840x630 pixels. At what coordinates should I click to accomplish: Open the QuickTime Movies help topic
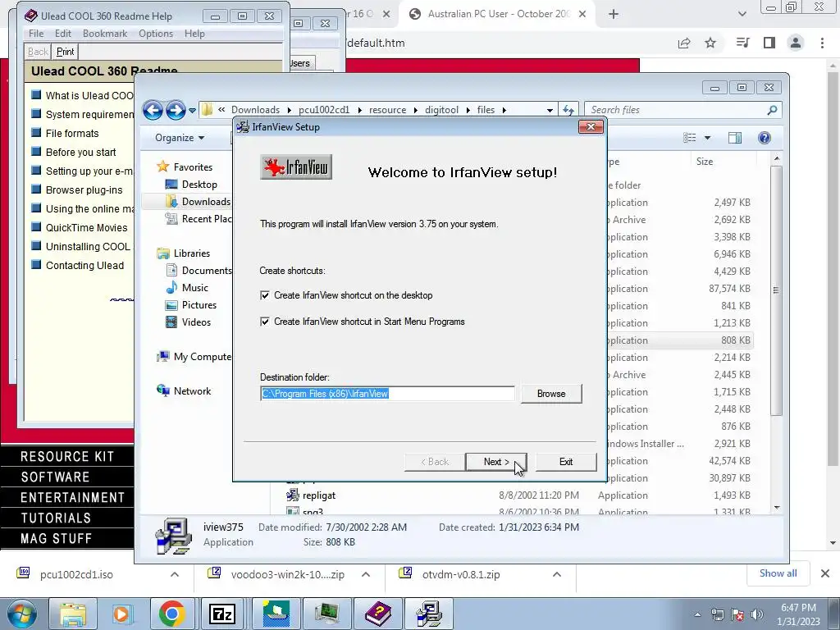(x=86, y=228)
